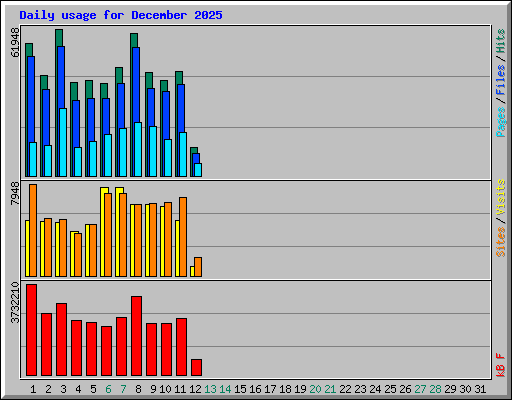The width and height of the screenshot is (512, 400).
Task: Click the 'Daily usage for December 2025' title
Action: (x=121, y=15)
